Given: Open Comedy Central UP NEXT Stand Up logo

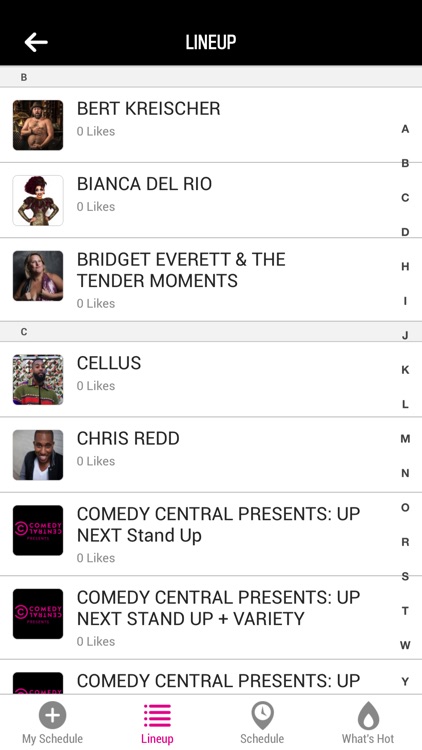Looking at the screenshot, I should pyautogui.click(x=38, y=530).
